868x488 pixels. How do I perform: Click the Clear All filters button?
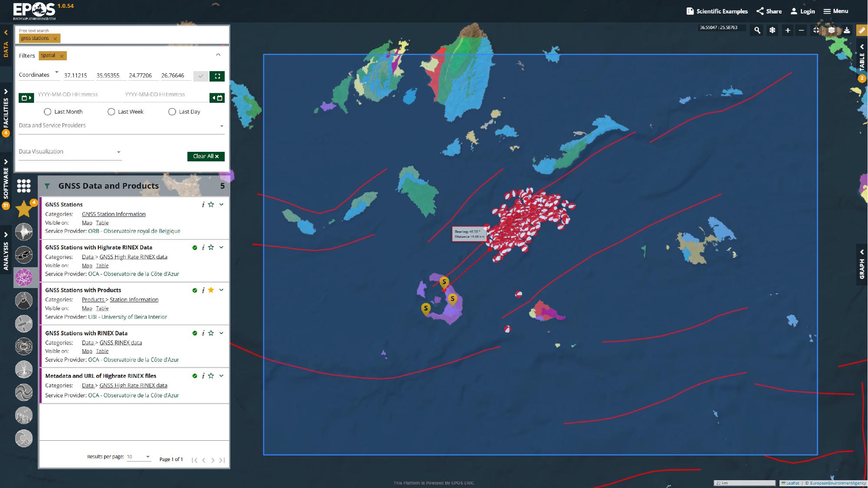point(206,156)
